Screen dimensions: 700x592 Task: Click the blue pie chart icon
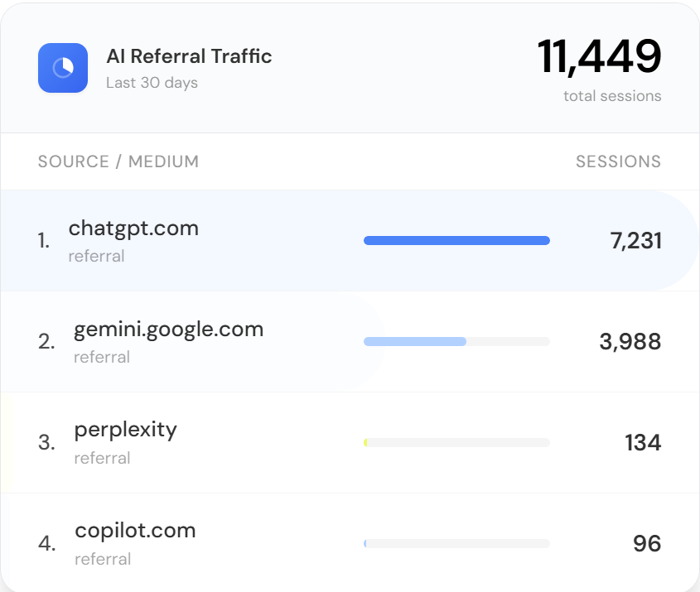point(63,68)
